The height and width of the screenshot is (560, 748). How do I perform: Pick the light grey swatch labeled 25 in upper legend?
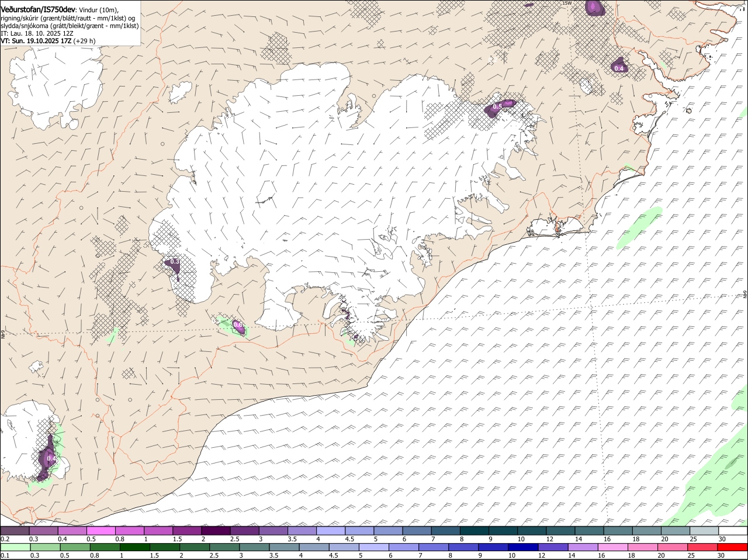click(704, 531)
